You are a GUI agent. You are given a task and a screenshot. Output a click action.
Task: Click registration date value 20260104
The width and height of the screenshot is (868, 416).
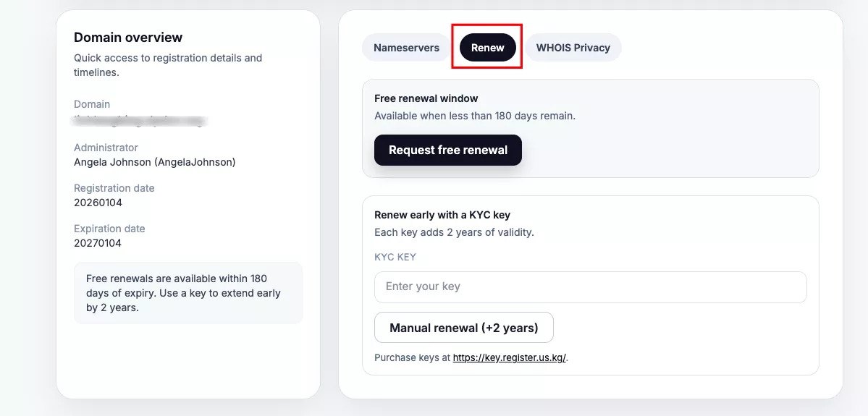98,203
